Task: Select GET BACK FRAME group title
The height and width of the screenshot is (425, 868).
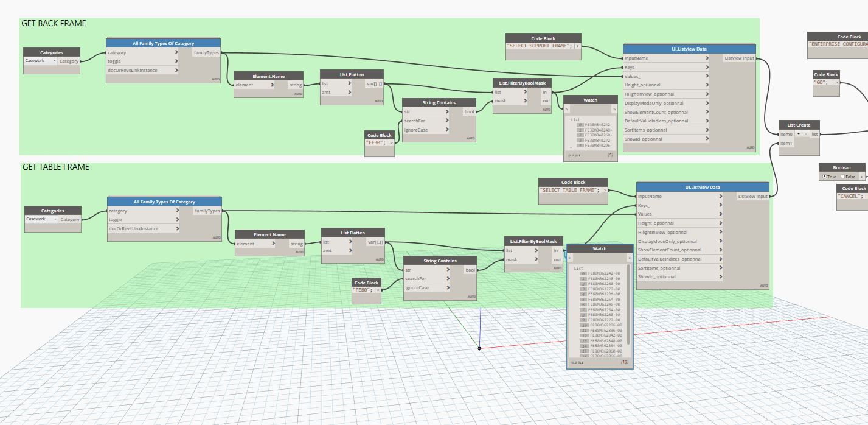Action: [54, 23]
